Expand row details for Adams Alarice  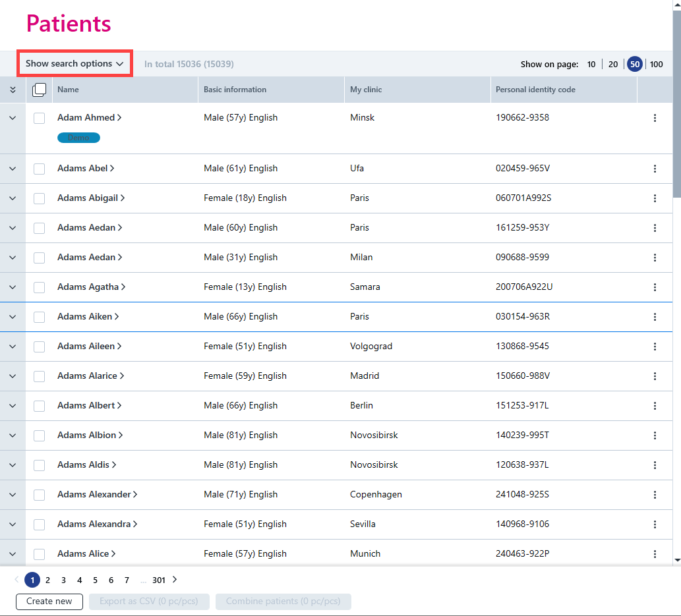[13, 376]
